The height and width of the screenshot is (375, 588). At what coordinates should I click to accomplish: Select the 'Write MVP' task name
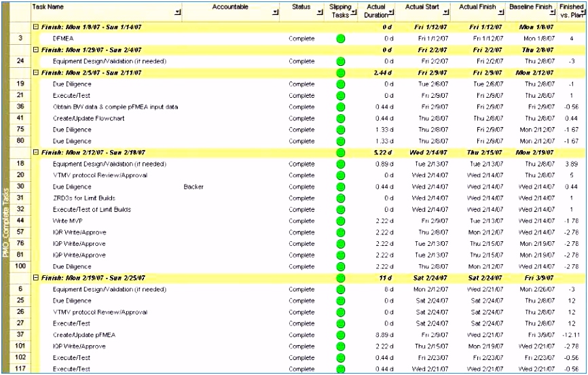[67, 221]
